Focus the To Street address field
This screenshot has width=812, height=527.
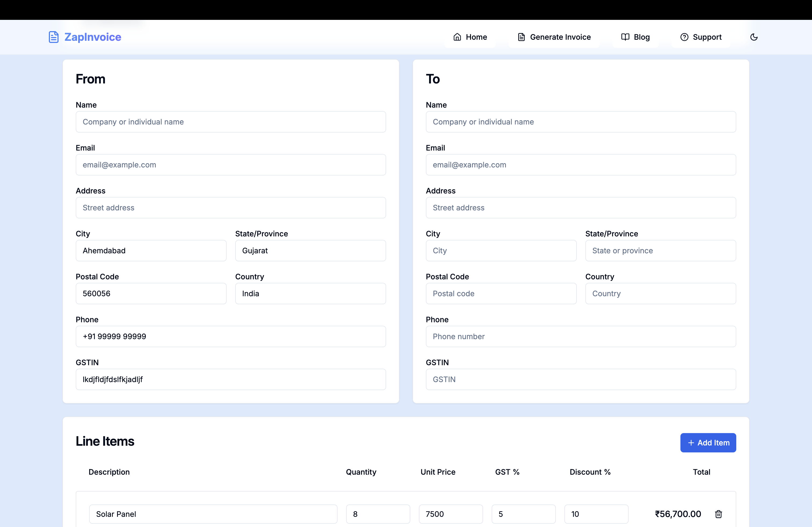(x=581, y=208)
